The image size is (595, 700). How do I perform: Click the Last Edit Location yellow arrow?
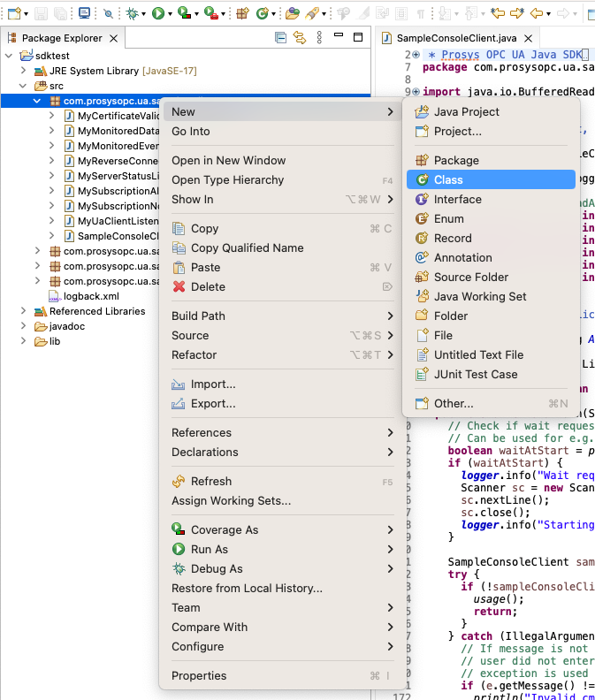[498, 13]
